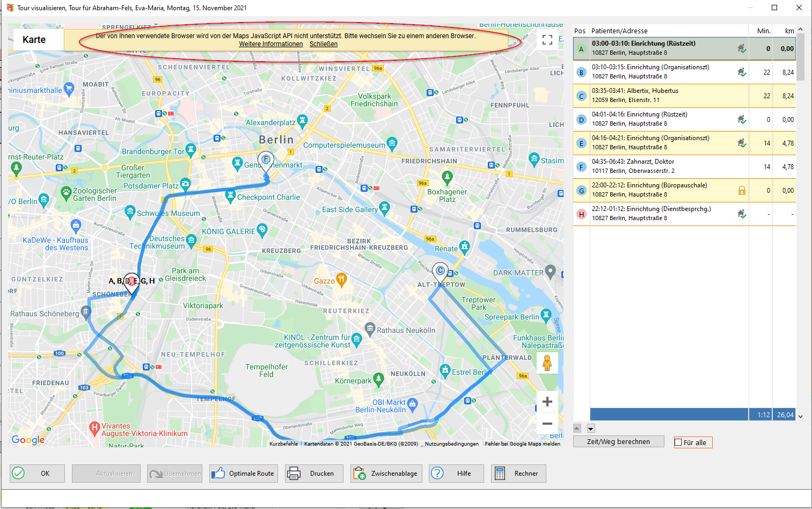Image resolution: width=812 pixels, height=509 pixels.
Task: Click the Übernehmen button
Action: pos(175,474)
